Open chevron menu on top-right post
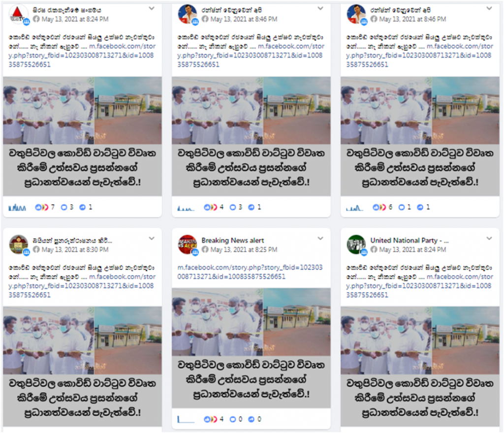 tap(489, 9)
